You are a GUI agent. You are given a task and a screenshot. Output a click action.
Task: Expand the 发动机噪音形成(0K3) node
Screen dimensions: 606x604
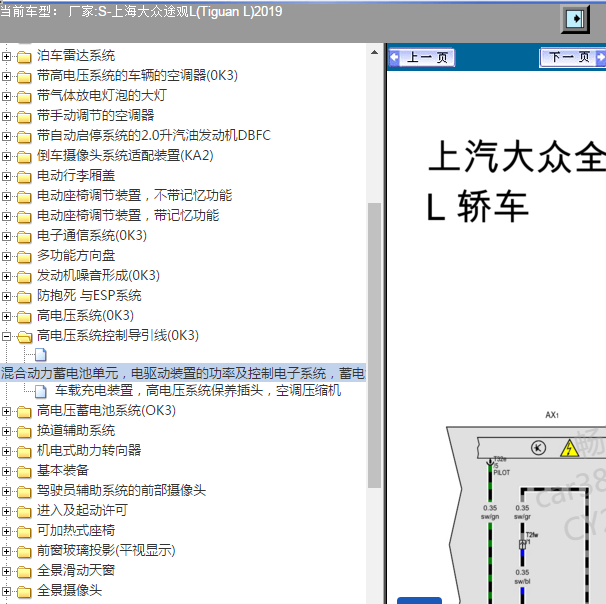pos(6,276)
